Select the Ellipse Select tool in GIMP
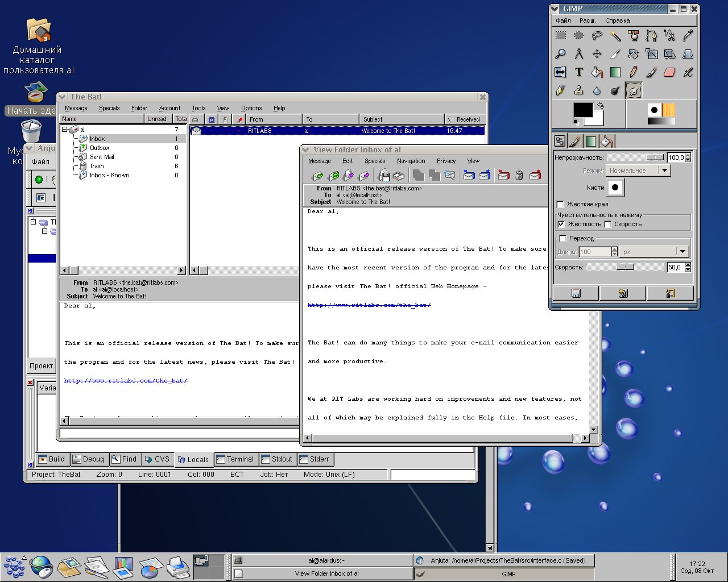Screen dimensions: 728x582 (x=579, y=36)
